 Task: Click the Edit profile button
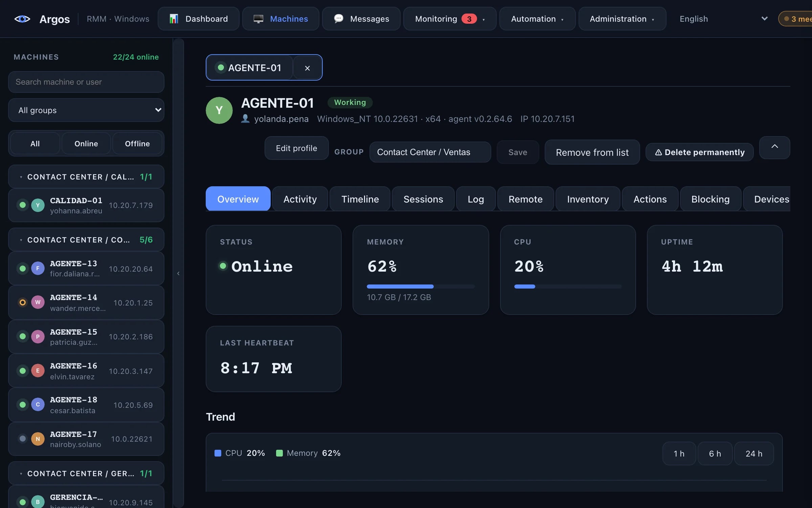click(x=296, y=148)
